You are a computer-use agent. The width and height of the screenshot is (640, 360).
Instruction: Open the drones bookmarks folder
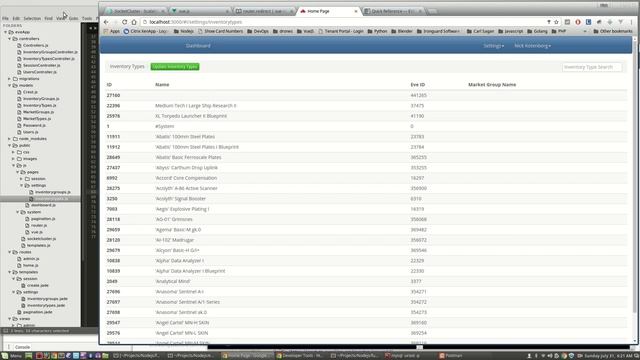[282, 31]
